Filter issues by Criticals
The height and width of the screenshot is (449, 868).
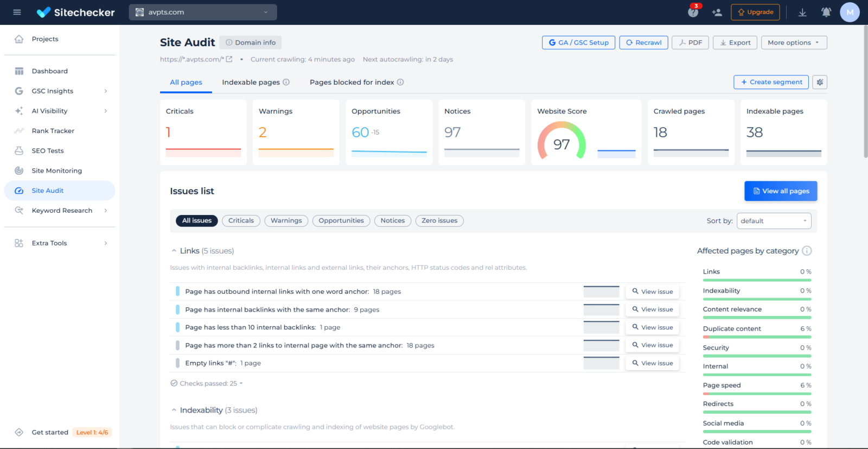pos(241,220)
